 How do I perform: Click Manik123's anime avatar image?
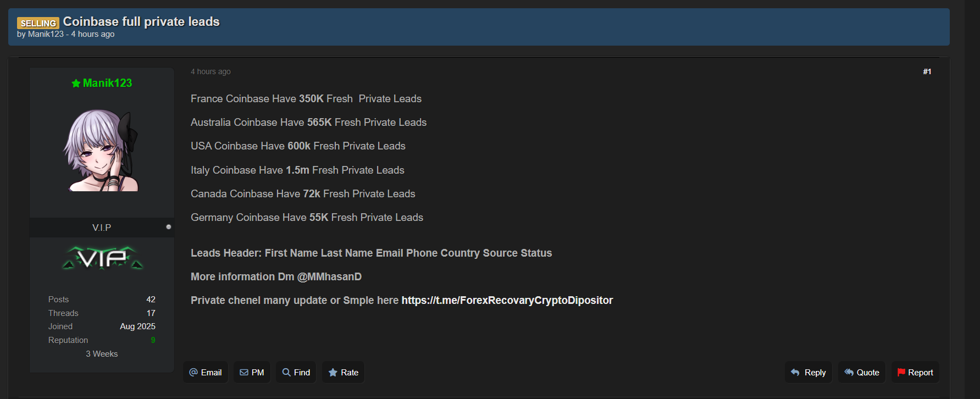click(x=102, y=150)
